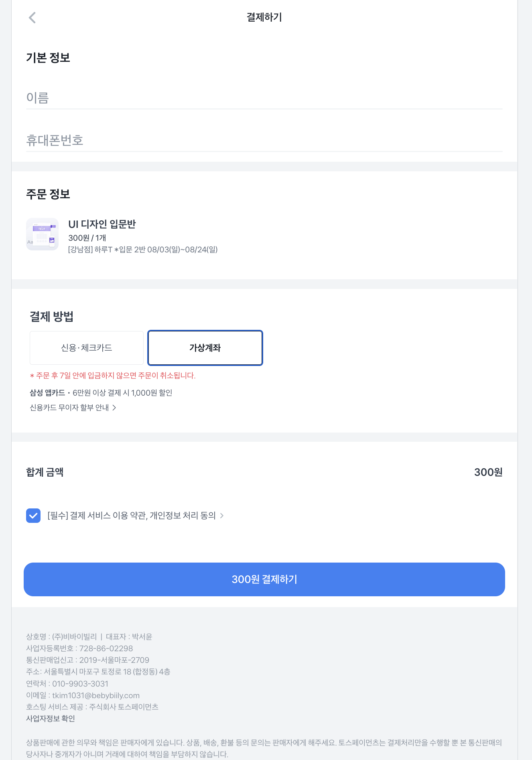The height and width of the screenshot is (760, 532).
Task: Click the 결제하기 page title
Action: 264,17
